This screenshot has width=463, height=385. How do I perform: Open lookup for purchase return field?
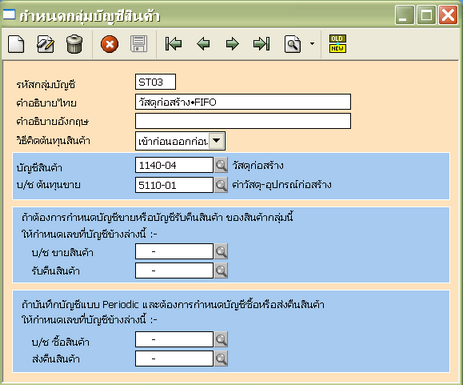[221, 359]
